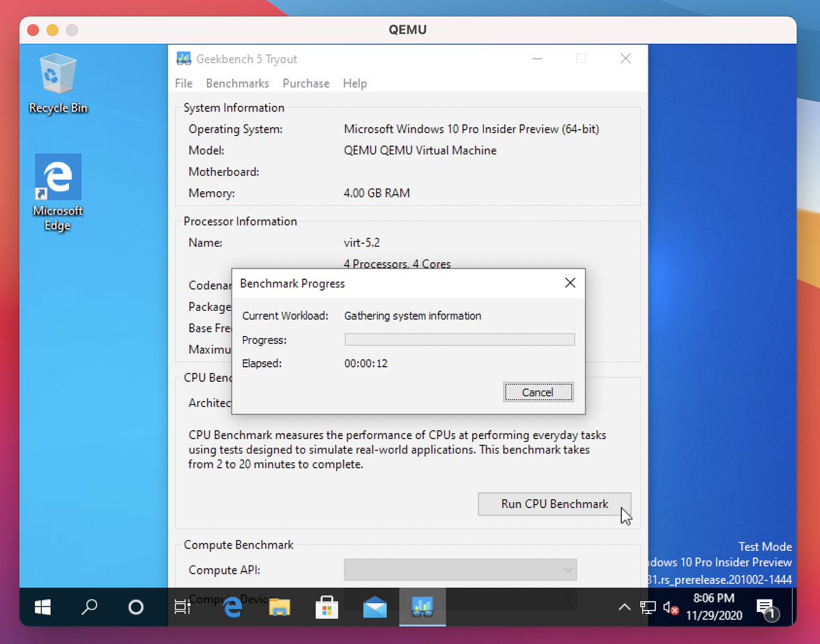Click '4 Processors, 4 Cores' text
Viewport: 820px width, 644px height.
click(x=398, y=264)
